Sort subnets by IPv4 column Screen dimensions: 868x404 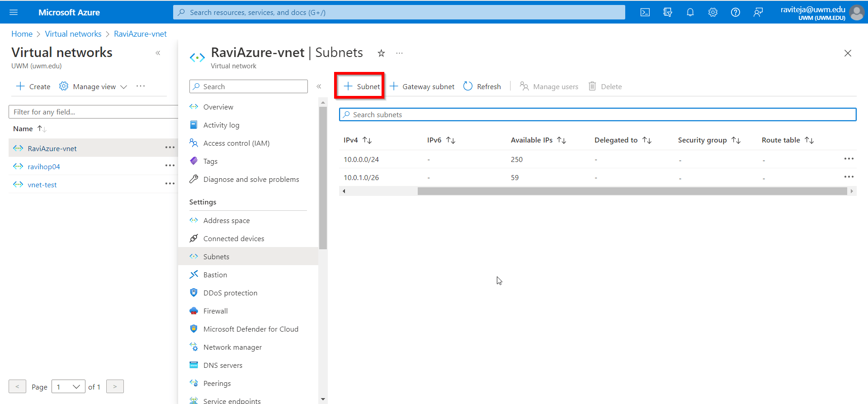click(358, 140)
